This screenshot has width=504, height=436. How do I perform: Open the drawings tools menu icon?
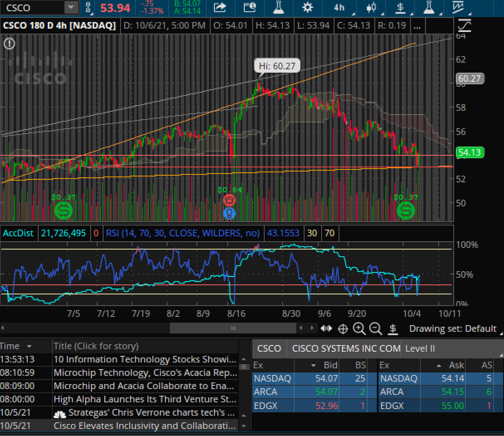pyautogui.click(x=458, y=7)
